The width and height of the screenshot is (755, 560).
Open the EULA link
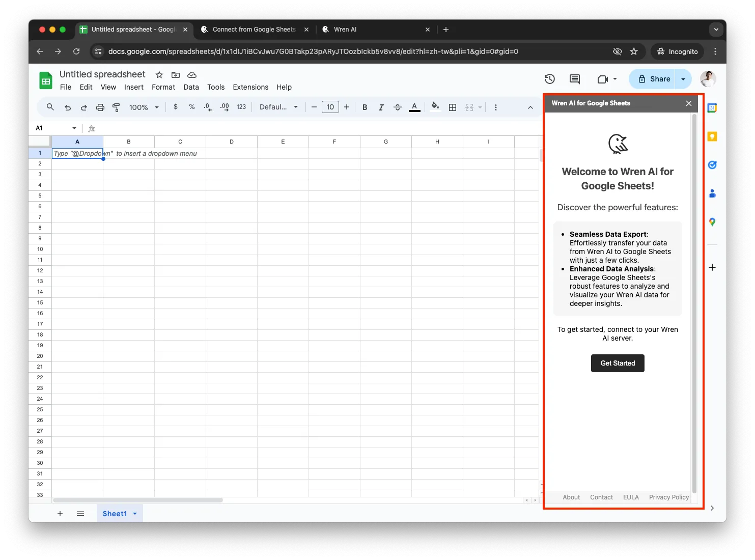631,497
